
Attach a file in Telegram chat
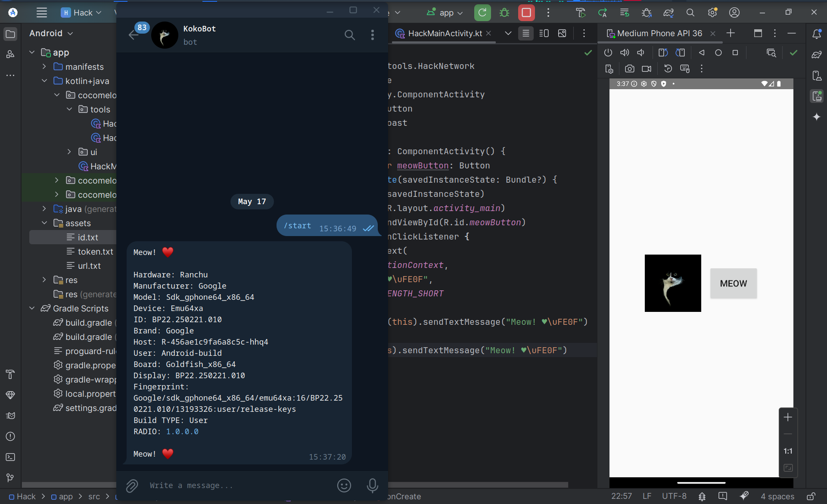pos(132,486)
